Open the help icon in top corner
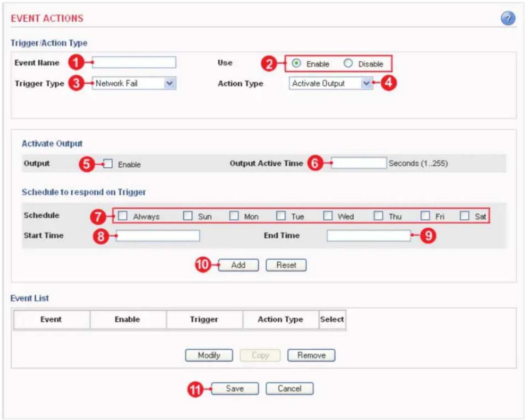Viewport: 525px width, 420px height. click(508, 18)
